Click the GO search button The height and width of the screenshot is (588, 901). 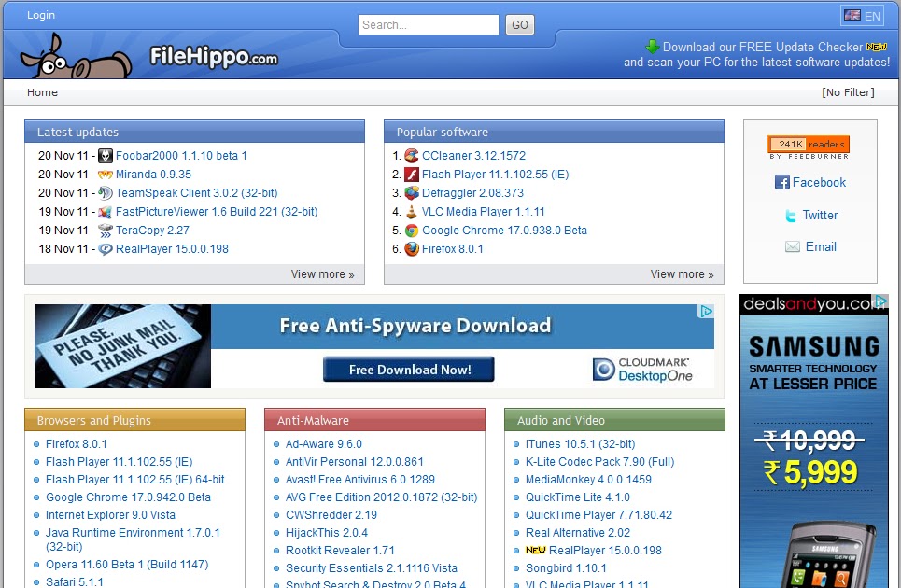(520, 24)
